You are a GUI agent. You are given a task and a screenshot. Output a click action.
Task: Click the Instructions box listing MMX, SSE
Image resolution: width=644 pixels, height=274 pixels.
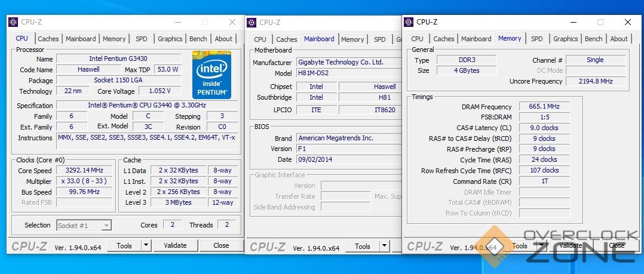click(147, 142)
